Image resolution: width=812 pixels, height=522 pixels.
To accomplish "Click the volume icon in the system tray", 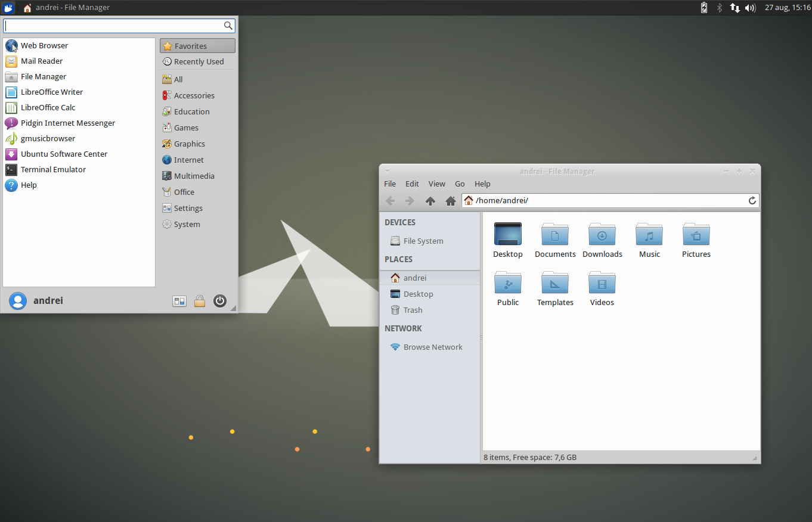I will point(750,8).
